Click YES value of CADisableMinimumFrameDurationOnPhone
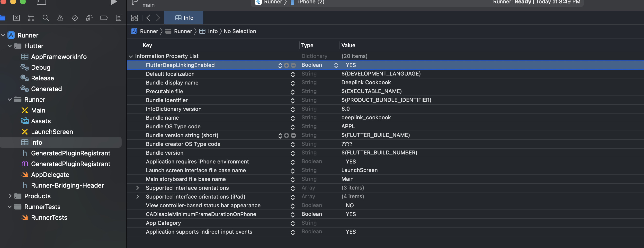Image resolution: width=644 pixels, height=248 pixels. [x=351, y=214]
